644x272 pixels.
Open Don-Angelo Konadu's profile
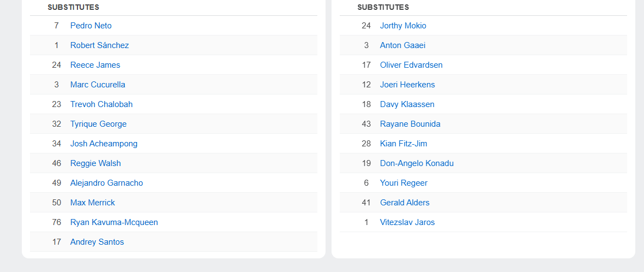[417, 163]
